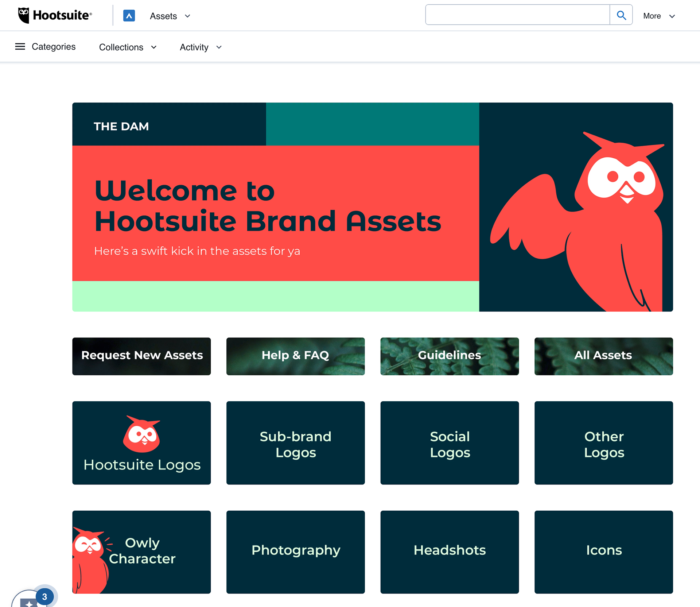
Task: Open the Hootsuite Logos category tile
Action: pyautogui.click(x=141, y=443)
